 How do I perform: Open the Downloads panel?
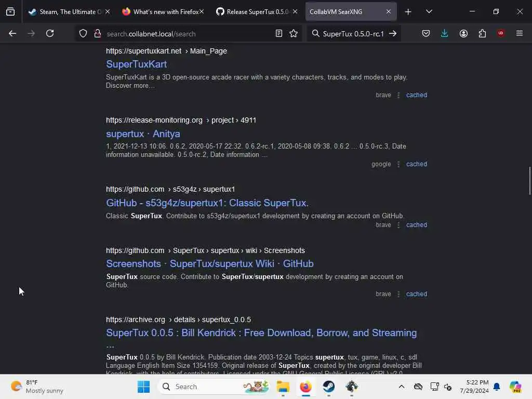[x=445, y=33]
